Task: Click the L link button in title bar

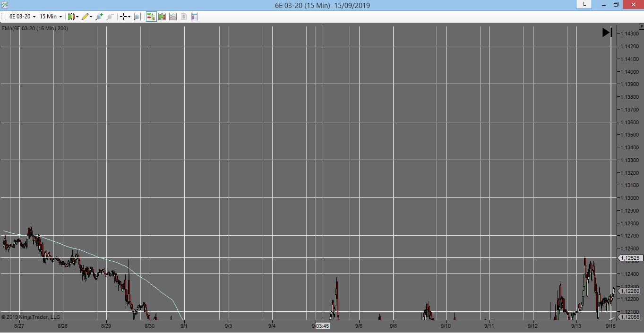Action: [584, 4]
